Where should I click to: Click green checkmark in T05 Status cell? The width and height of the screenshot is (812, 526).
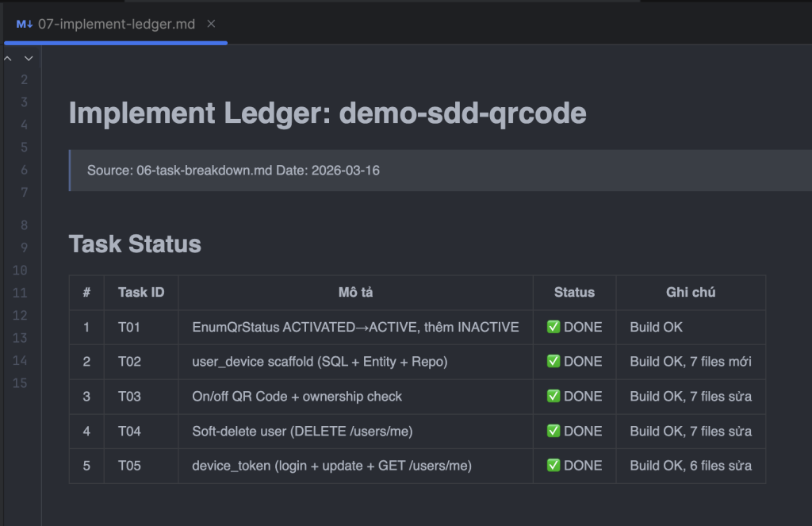coord(553,466)
